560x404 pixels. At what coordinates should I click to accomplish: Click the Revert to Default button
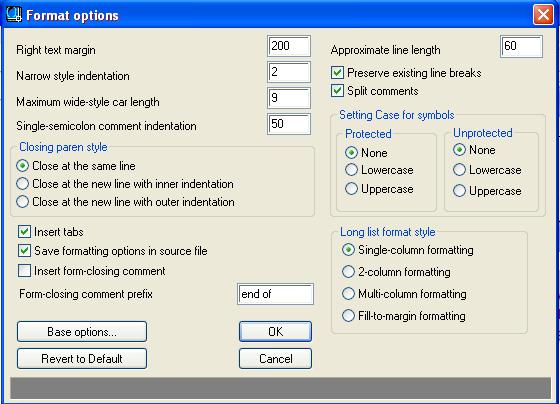click(82, 358)
